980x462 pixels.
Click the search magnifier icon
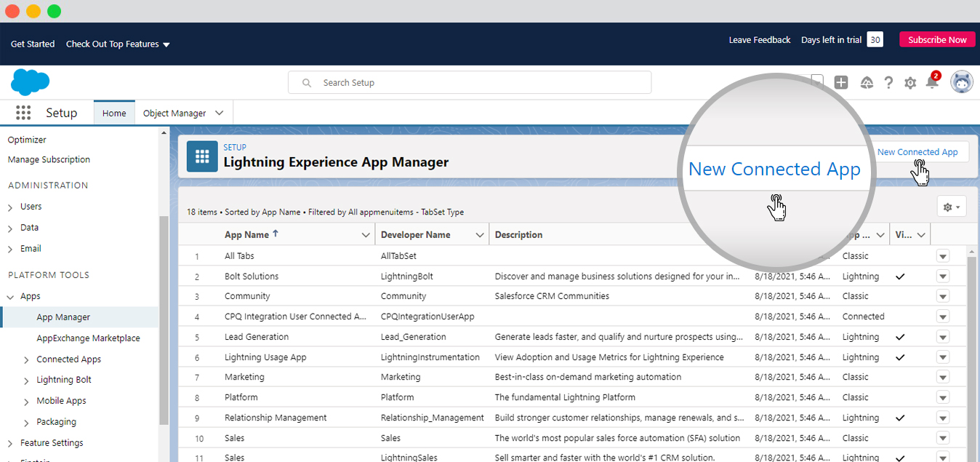point(307,83)
